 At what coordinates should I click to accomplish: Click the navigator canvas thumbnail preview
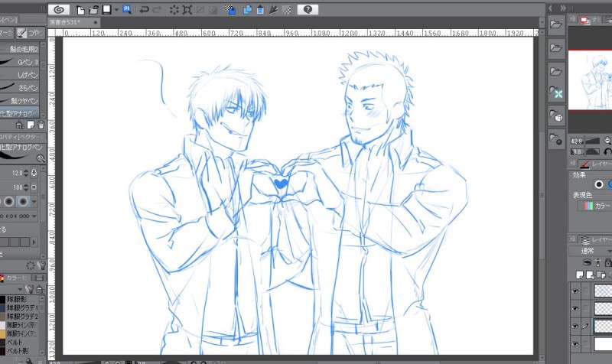click(x=590, y=80)
